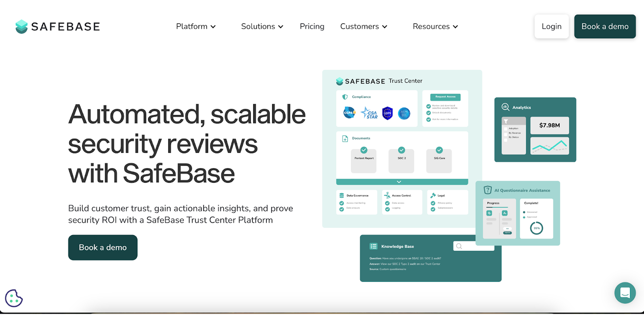Click the checkmark above SIG Core
Image resolution: width=644 pixels, height=315 pixels.
point(439,150)
